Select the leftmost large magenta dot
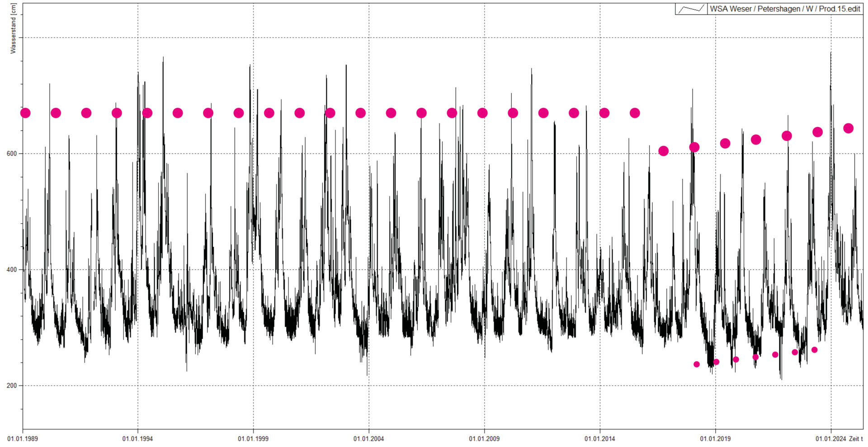Image resolution: width=868 pixels, height=447 pixels. pos(25,113)
